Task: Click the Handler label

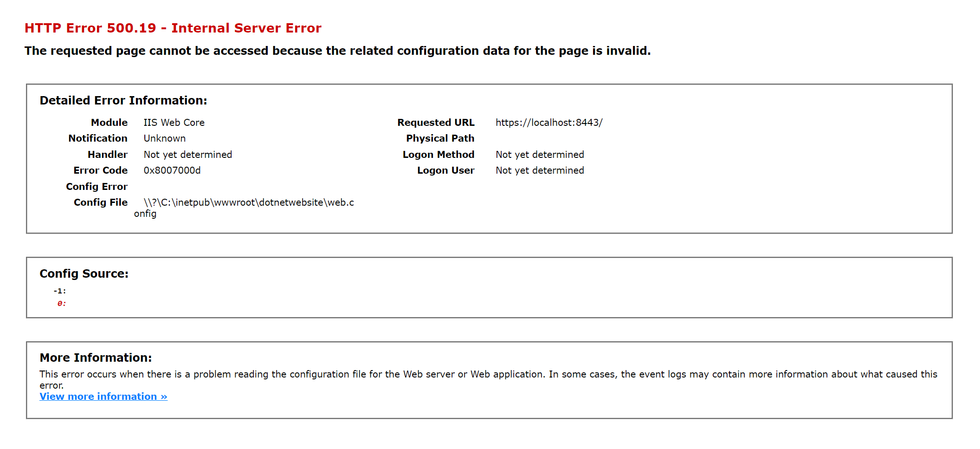Action: pyautogui.click(x=108, y=154)
